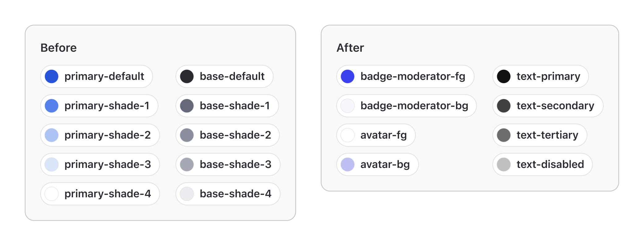Click the base-shade-2 token label
This screenshot has height=251, width=644.
(x=235, y=135)
